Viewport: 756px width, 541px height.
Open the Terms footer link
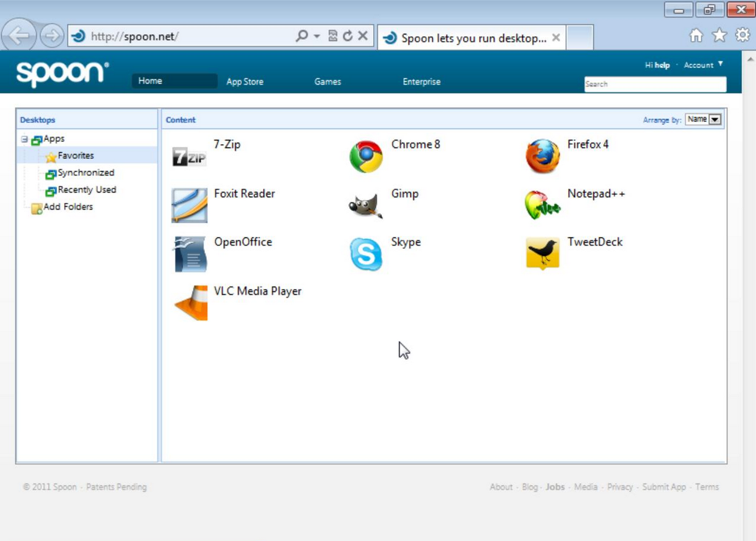(707, 486)
